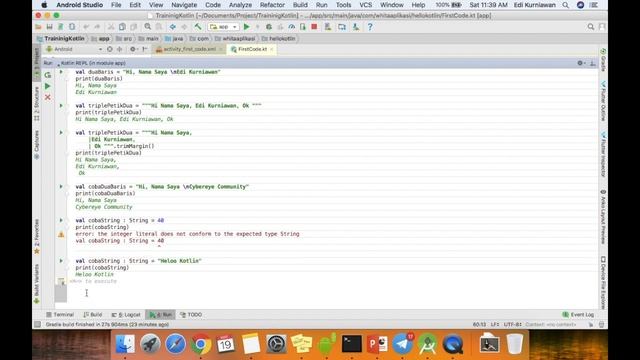Open File menu
Viewport: 640px width, 360px height.
coord(116,5)
